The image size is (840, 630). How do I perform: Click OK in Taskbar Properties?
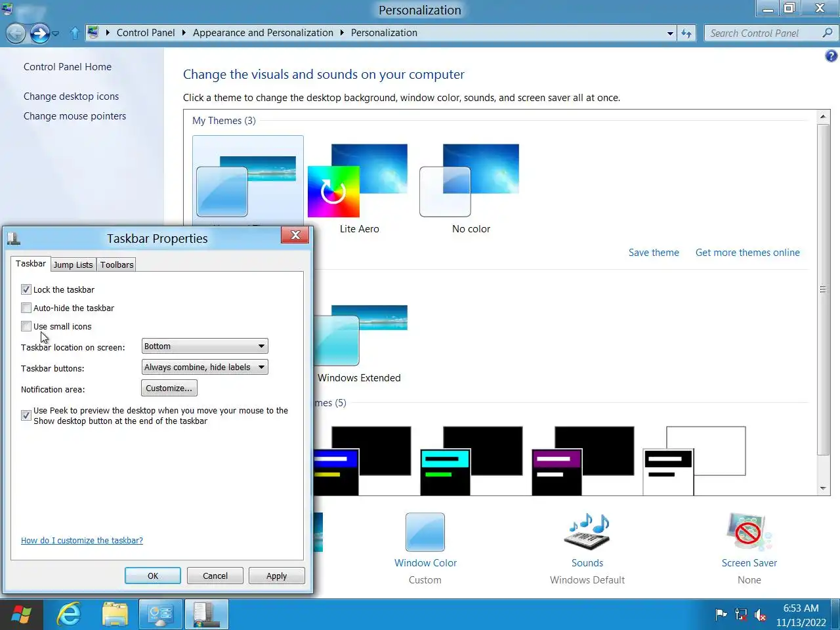tap(153, 576)
